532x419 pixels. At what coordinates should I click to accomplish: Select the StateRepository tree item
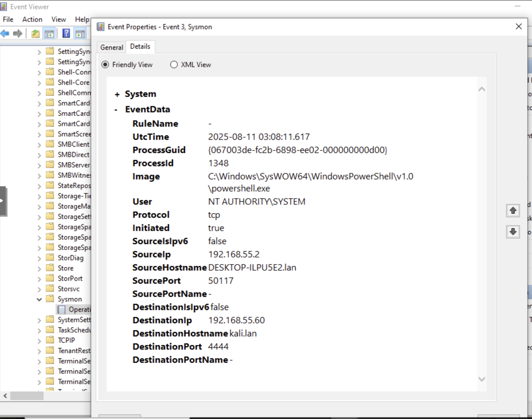(x=74, y=185)
